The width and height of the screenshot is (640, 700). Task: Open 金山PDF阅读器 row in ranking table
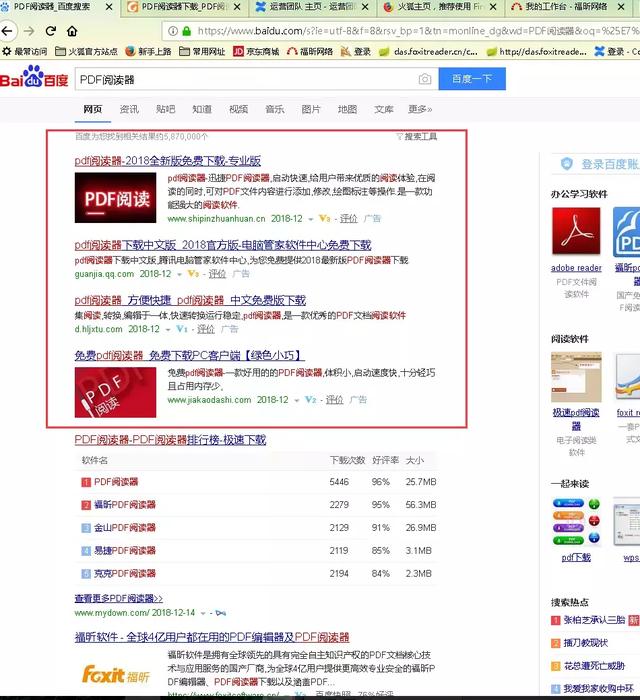click(x=125, y=528)
